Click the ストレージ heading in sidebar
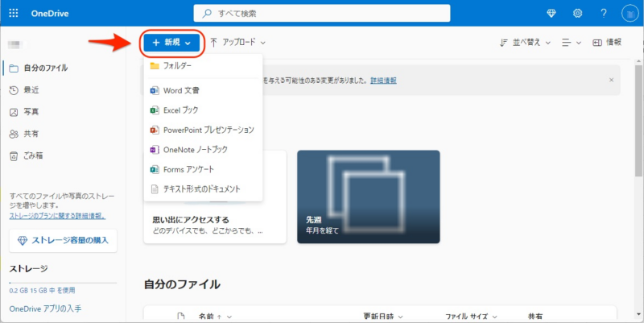 [x=28, y=269]
